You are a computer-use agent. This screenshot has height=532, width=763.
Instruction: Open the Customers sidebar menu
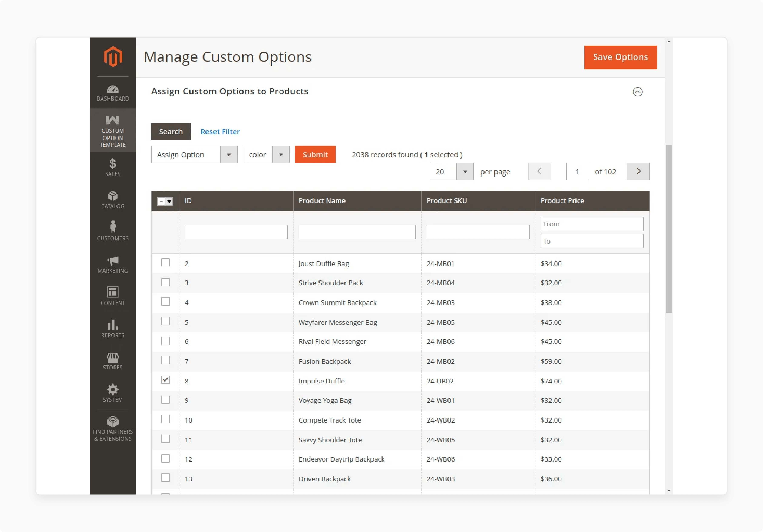[113, 231]
